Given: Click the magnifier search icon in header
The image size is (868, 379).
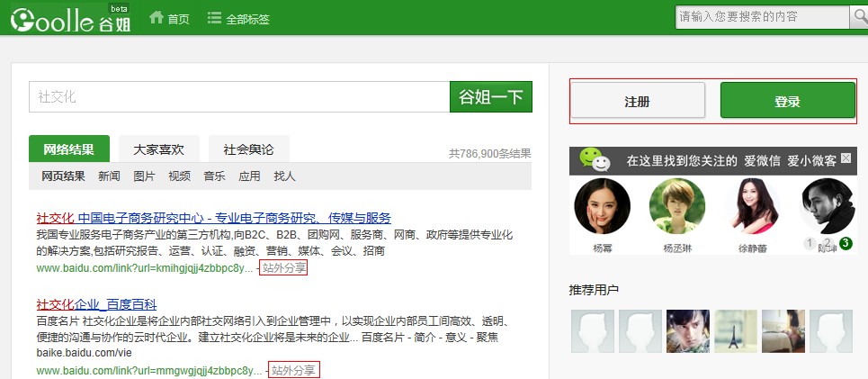Looking at the screenshot, I should [858, 17].
